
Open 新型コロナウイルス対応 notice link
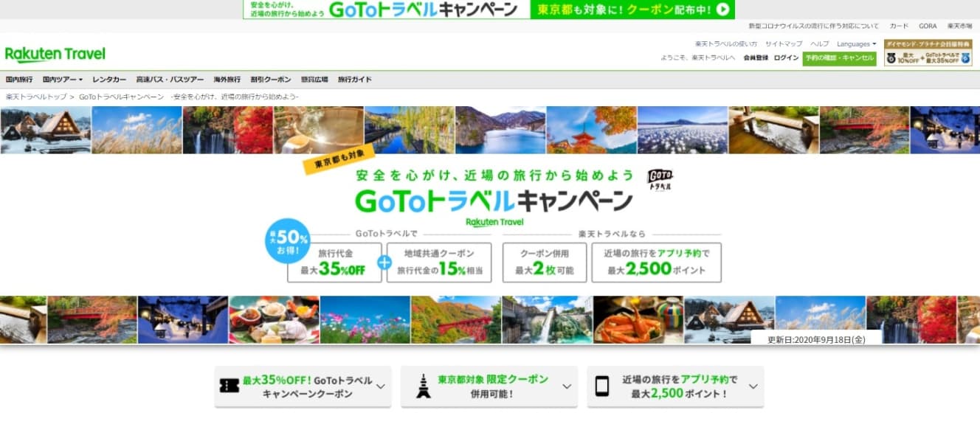815,26
